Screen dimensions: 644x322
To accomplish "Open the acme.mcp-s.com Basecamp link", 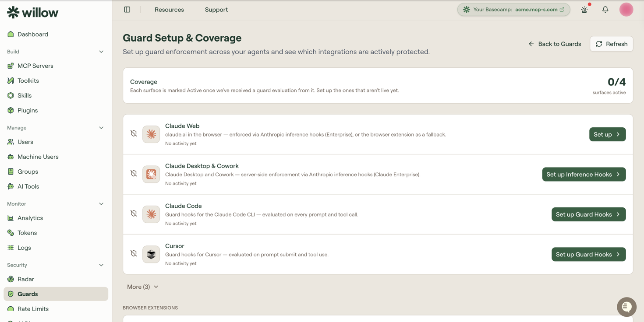I will [x=513, y=10].
